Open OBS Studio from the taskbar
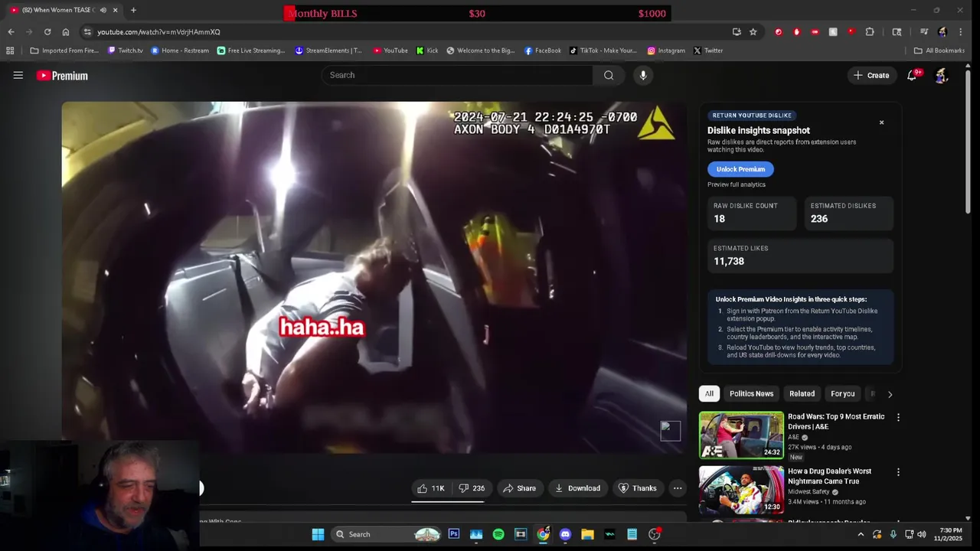The width and height of the screenshot is (980, 551). [655, 534]
